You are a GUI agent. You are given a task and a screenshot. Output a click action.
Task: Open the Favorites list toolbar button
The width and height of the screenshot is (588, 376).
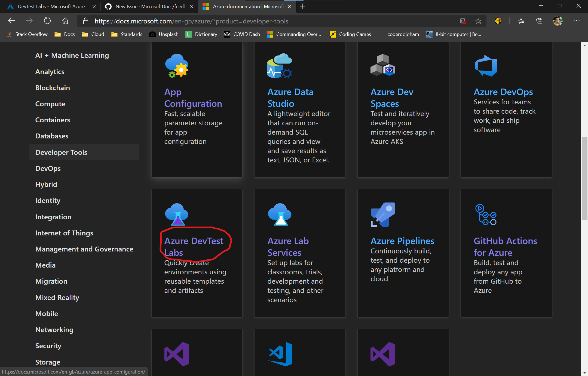coord(521,21)
